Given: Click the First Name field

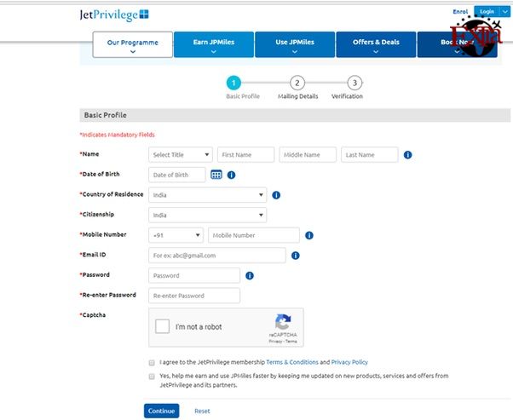Looking at the screenshot, I should point(245,155).
